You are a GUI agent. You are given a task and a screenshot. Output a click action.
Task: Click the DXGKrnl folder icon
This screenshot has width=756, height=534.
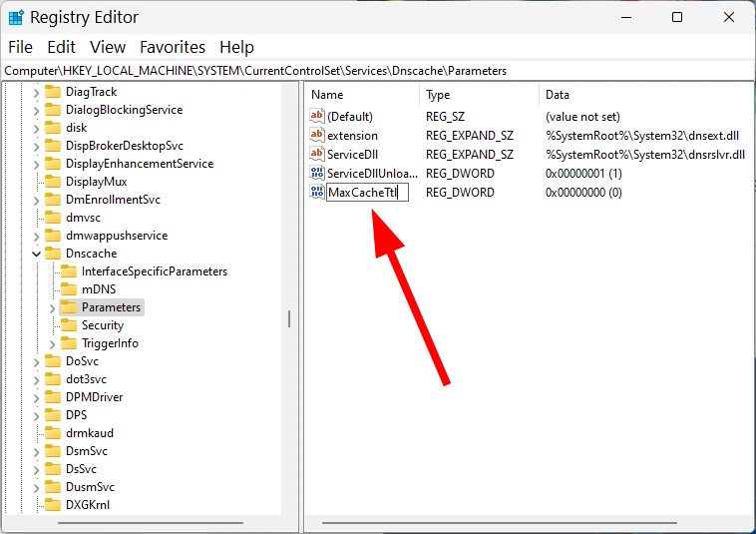tap(53, 505)
